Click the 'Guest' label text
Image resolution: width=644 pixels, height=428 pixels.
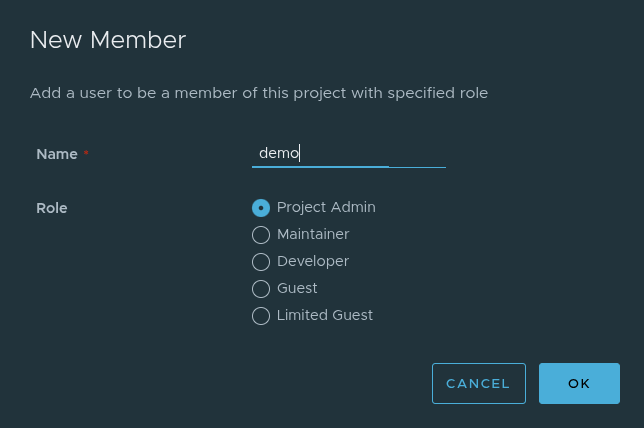coord(297,288)
